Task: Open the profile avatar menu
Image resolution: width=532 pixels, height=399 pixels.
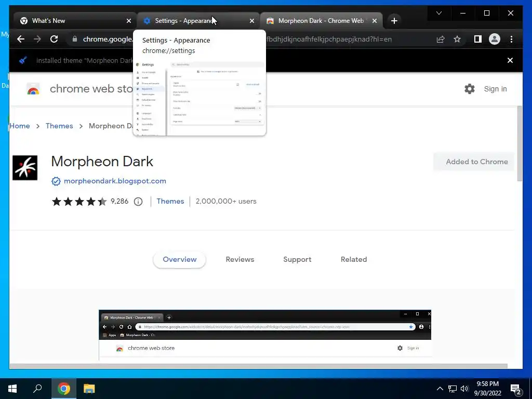Action: [x=495, y=39]
